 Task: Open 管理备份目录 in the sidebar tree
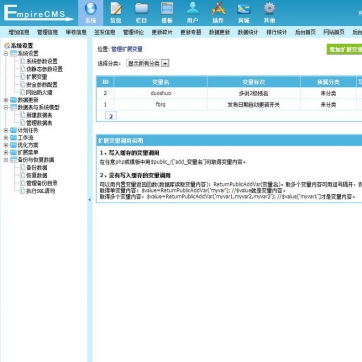(42, 183)
